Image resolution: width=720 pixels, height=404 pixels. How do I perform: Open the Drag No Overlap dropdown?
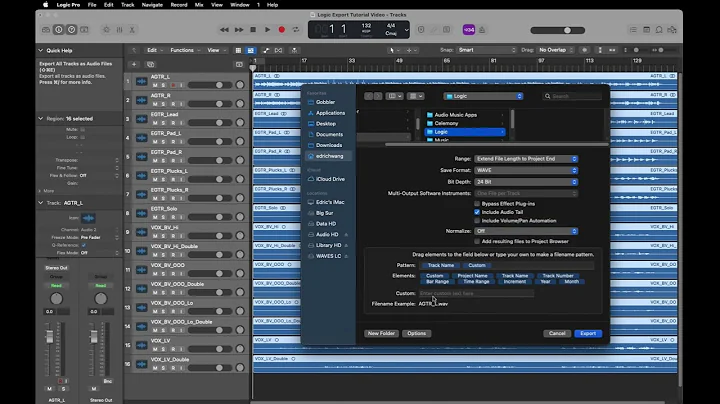556,50
